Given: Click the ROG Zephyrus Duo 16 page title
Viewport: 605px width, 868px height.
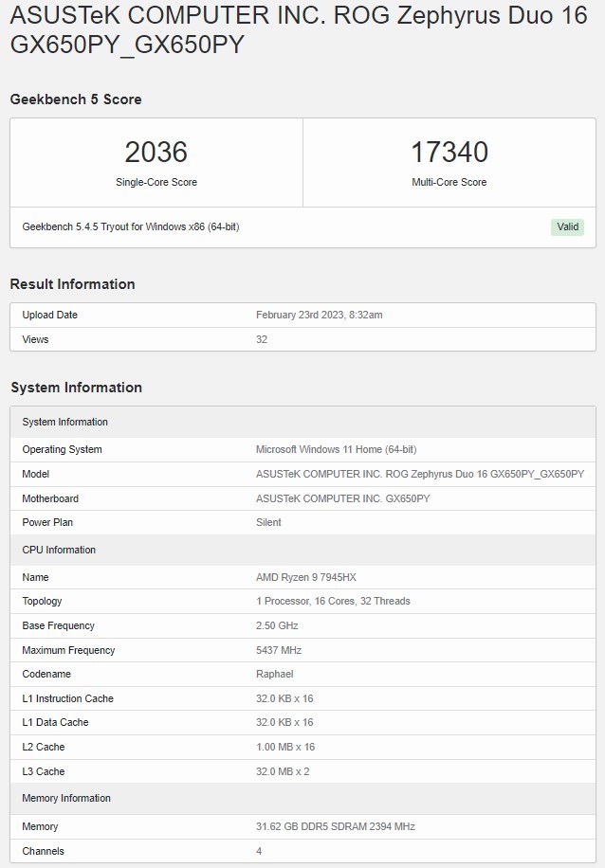Looking at the screenshot, I should pyautogui.click(x=298, y=29).
